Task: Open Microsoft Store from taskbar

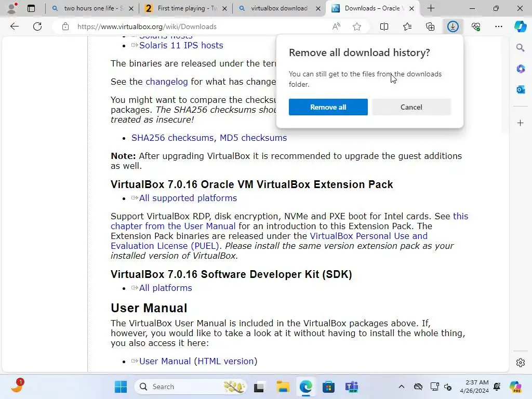Action: pos(328,387)
